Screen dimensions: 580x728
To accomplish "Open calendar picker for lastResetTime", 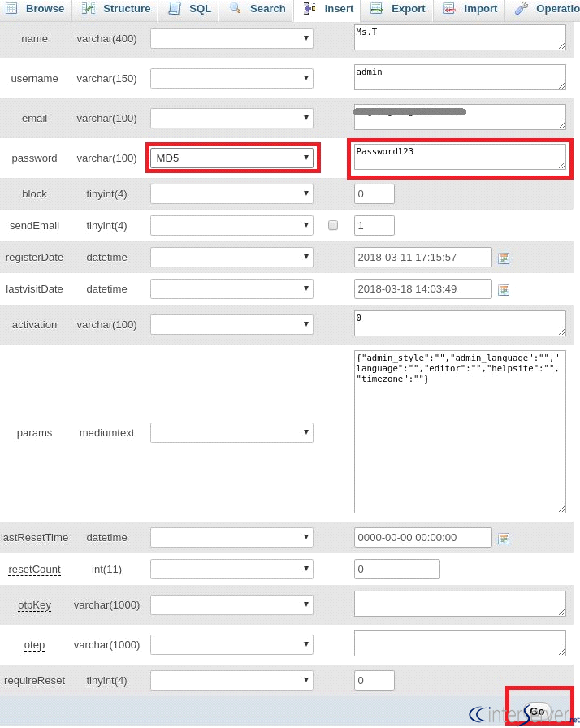I will [504, 539].
